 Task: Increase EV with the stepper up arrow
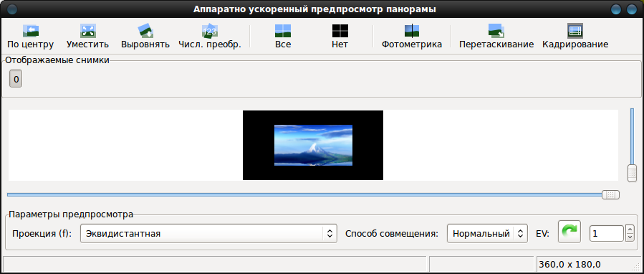point(630,230)
